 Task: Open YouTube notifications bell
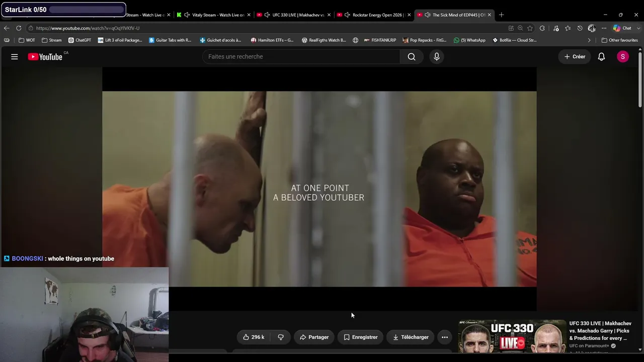coord(601,57)
